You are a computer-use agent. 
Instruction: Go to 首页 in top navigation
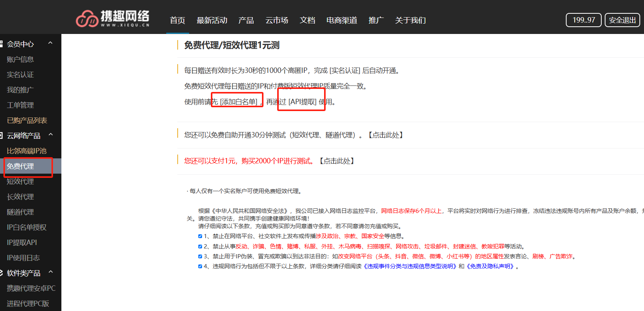(177, 20)
